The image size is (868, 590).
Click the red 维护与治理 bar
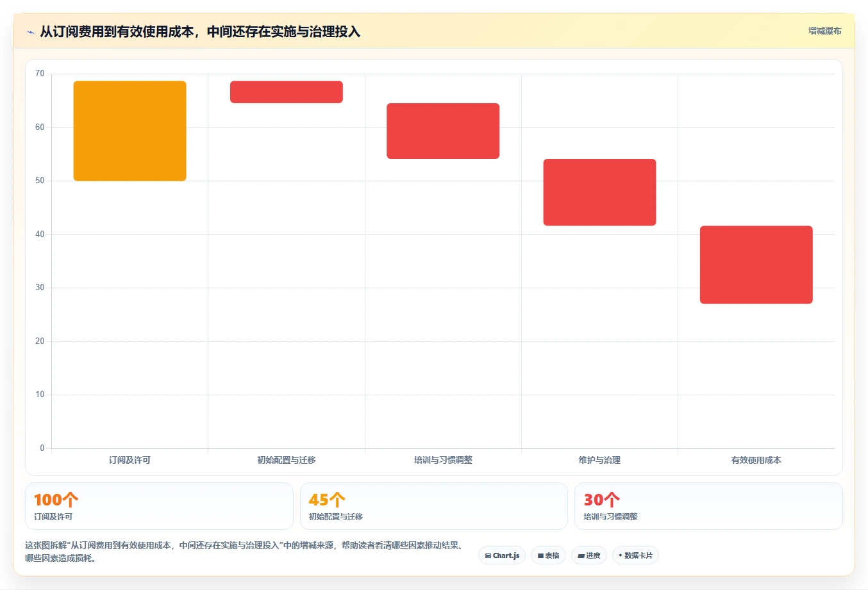click(599, 192)
